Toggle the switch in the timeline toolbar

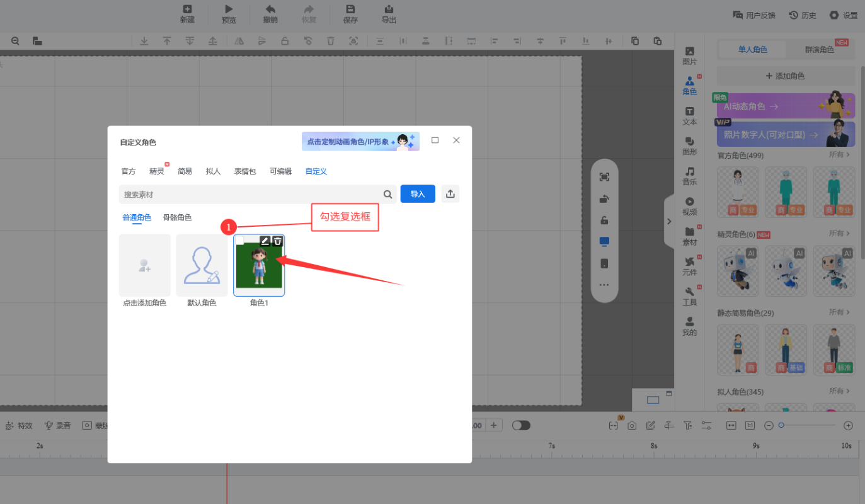point(521,425)
